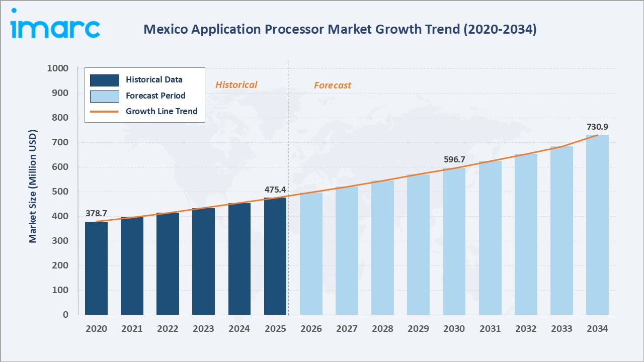Click the 200 y-axis tick label

(60, 265)
